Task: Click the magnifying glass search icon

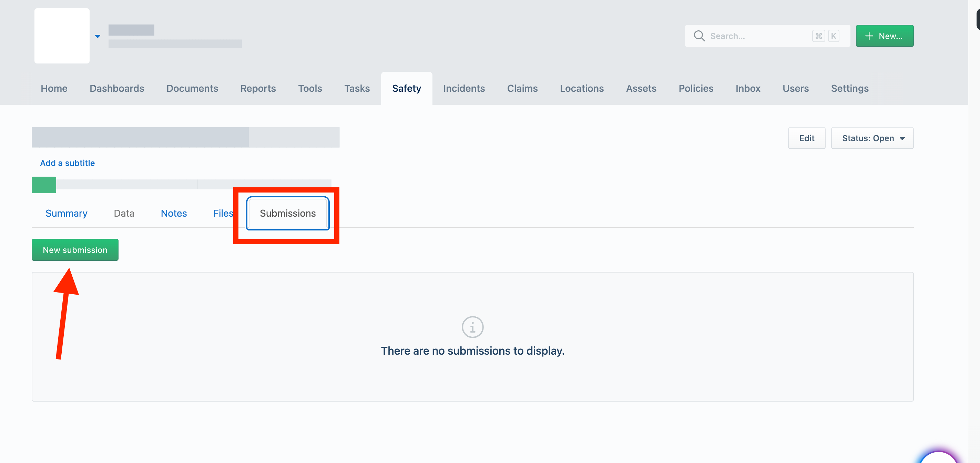Action: coord(699,36)
